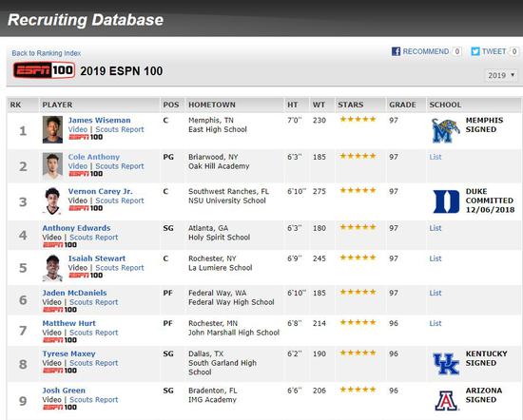
Task: Sort by the GRADE column header
Action: (402, 105)
